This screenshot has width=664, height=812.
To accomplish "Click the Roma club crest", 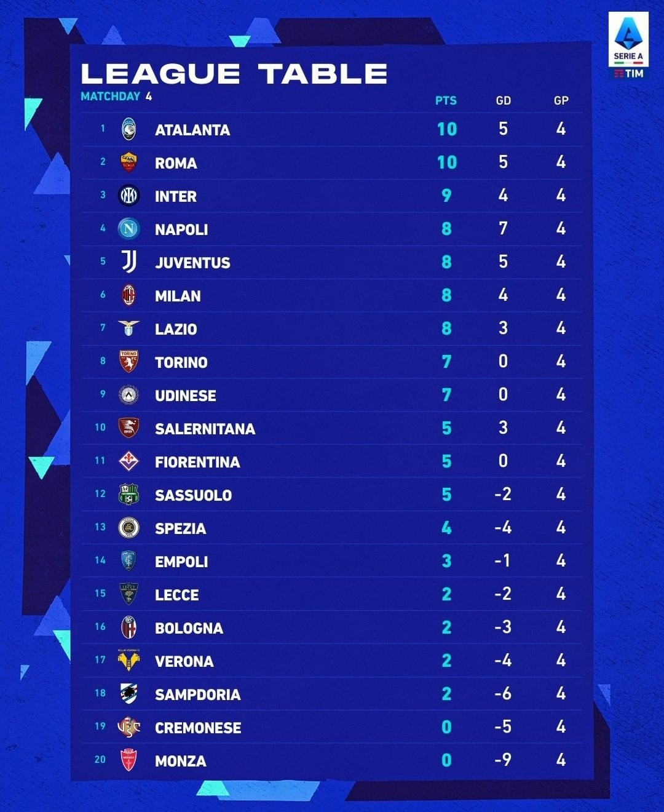I will 128,162.
